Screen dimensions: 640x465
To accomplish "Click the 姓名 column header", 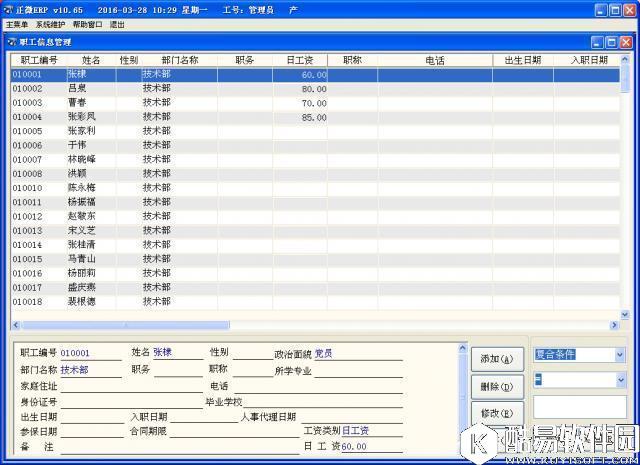I will pyautogui.click(x=91, y=60).
